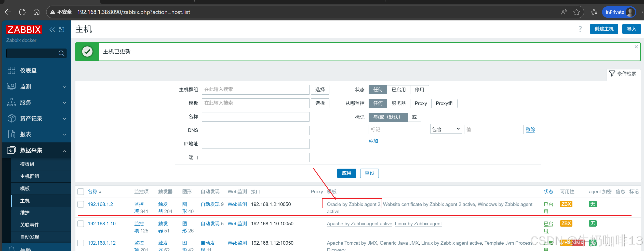Open the favorites list icon
644x251 pixels.
coord(594,12)
